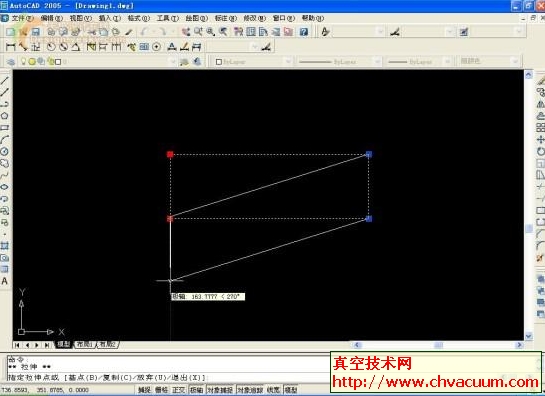Toggle 对象捕捉 object snap in the status bar
Image resolution: width=545 pixels, height=396 pixels.
pyautogui.click(x=220, y=390)
